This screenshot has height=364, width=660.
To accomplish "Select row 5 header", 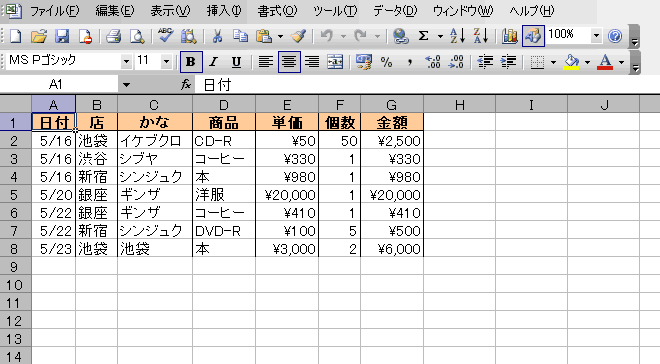I will click(16, 195).
